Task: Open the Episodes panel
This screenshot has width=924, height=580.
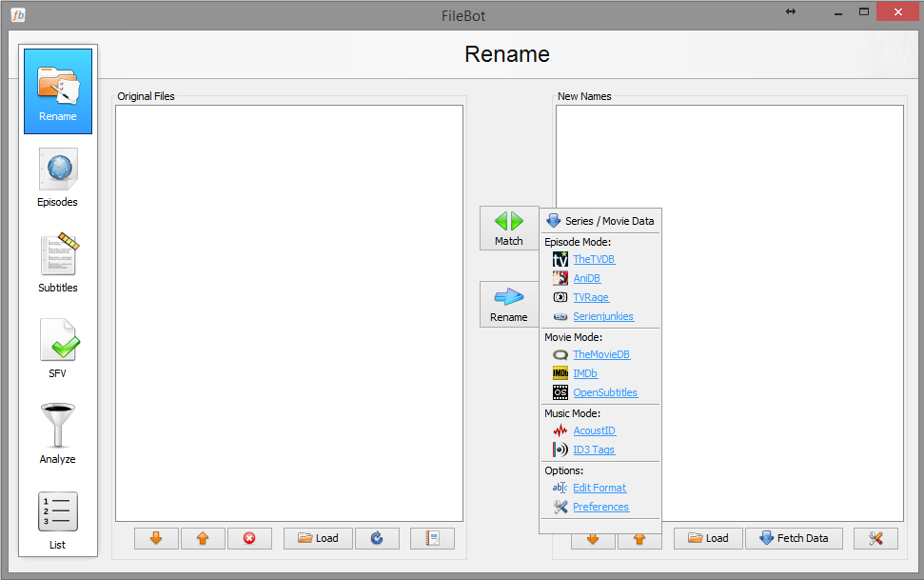Action: click(58, 177)
